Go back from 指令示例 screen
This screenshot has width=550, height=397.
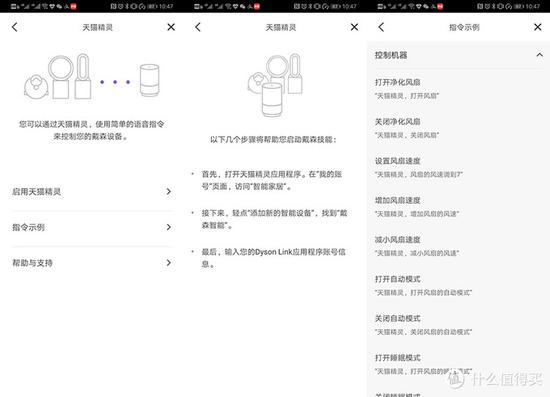(381, 27)
